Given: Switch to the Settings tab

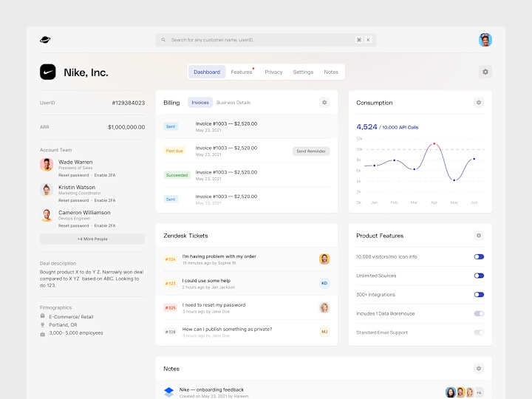Looking at the screenshot, I should tap(303, 72).
